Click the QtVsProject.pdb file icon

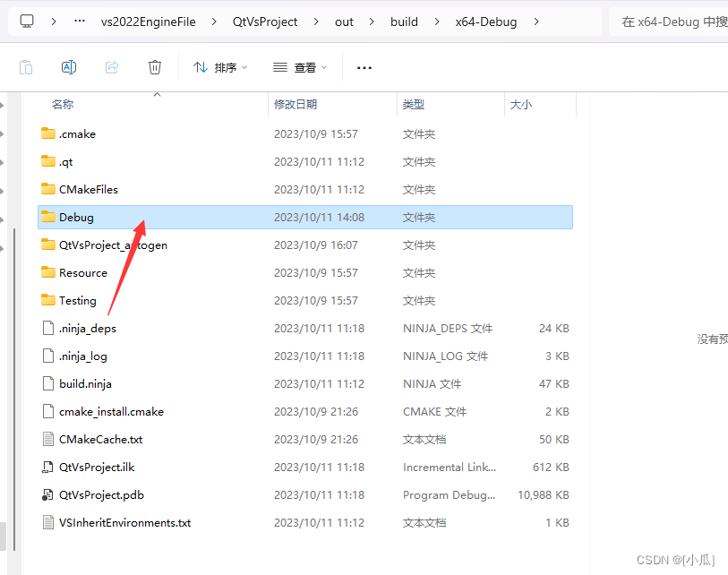[x=47, y=494]
